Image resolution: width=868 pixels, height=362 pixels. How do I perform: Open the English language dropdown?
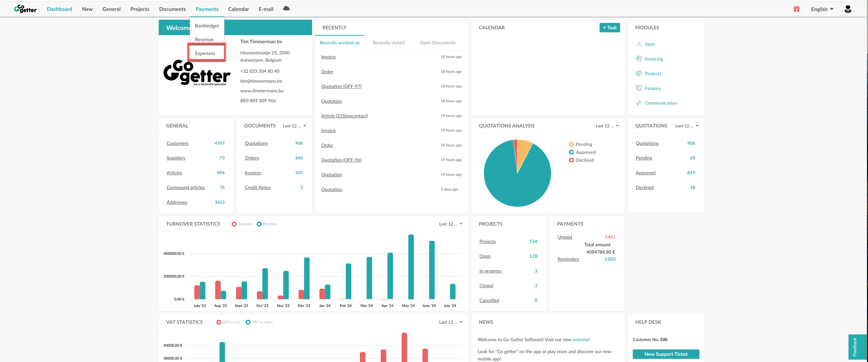tap(822, 9)
